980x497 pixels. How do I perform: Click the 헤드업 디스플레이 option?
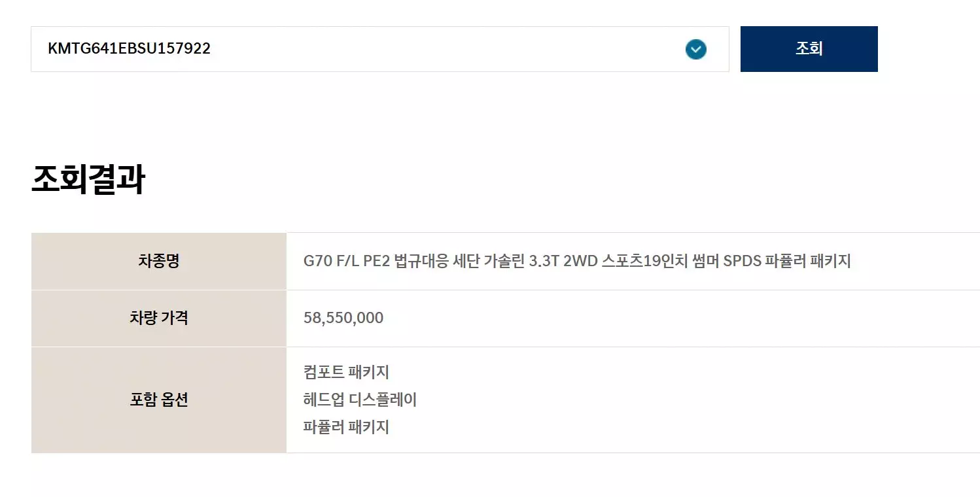point(360,400)
